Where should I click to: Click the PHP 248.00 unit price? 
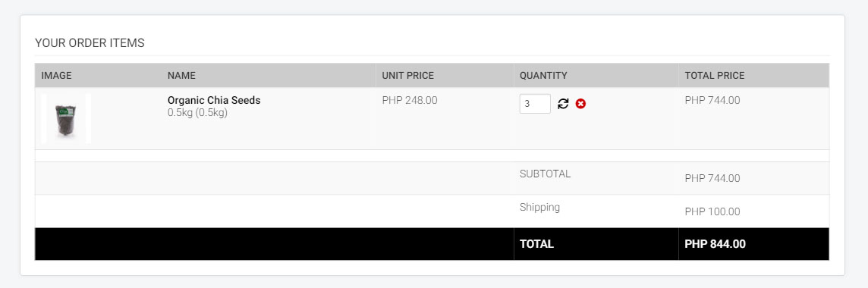click(410, 101)
